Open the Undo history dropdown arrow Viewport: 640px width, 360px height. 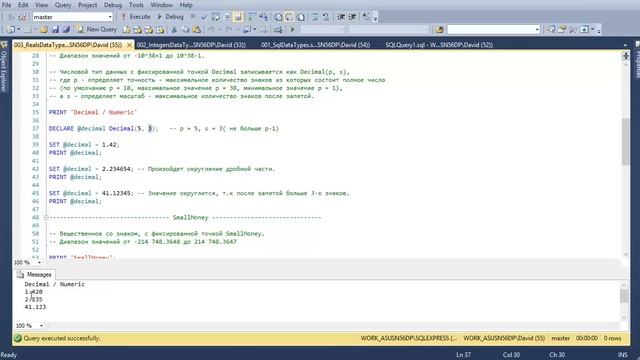click(x=220, y=29)
